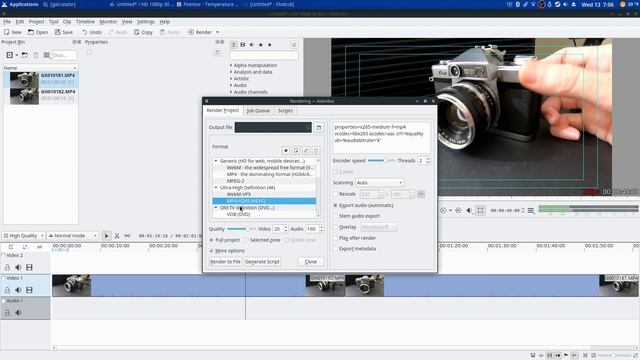640x360 pixels.
Task: Activate the razor cut tool in timeline toolbar
Action: [117, 236]
